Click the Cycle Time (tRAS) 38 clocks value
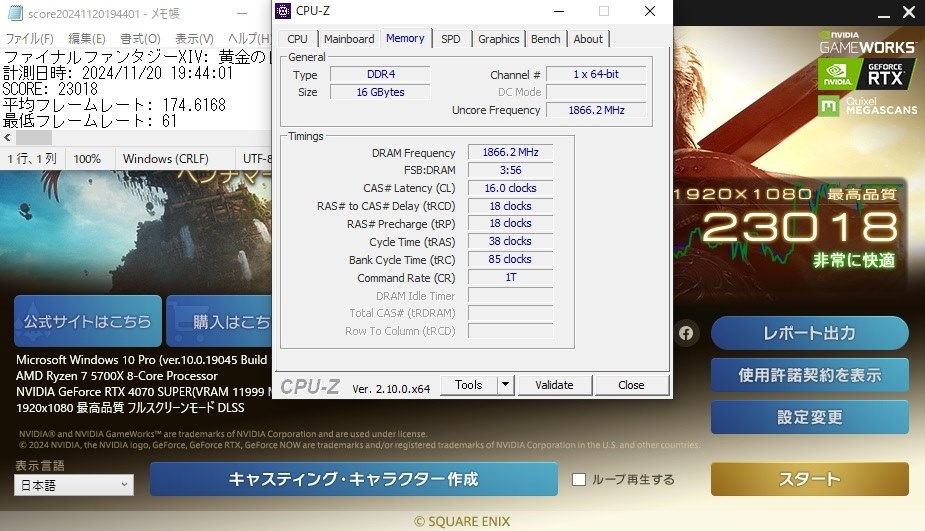 pos(510,241)
